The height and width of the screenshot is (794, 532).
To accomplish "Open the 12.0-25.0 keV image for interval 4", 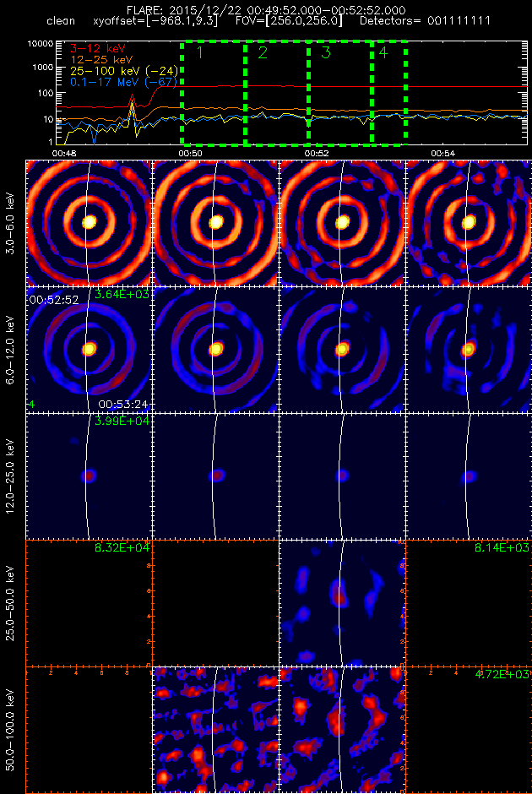I will [469, 476].
